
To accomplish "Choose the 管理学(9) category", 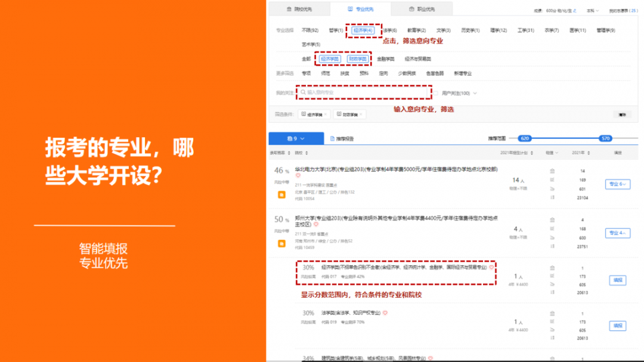I will (x=605, y=30).
